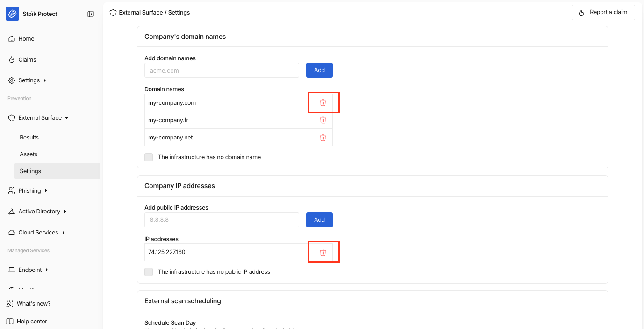Click the Stoïk Protect logo
Viewport: 644px width, 329px height.
pos(13,14)
